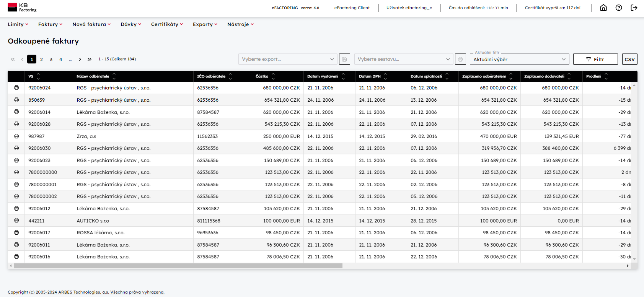This screenshot has height=297, width=644.
Task: Open the Nástroje menu
Action: [240, 24]
